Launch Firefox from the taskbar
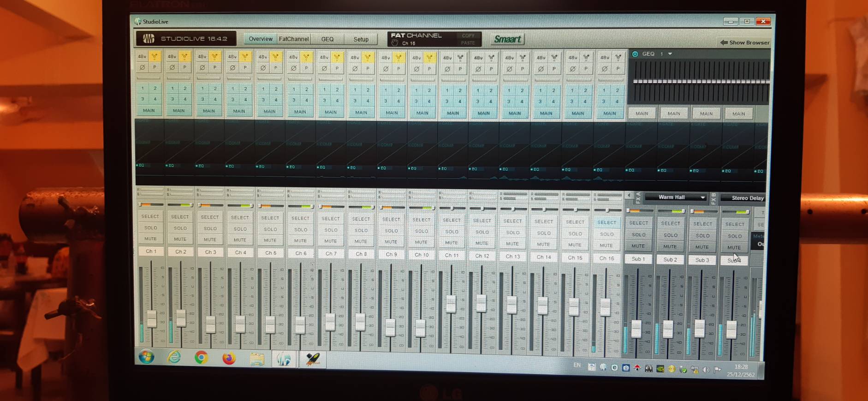Image resolution: width=868 pixels, height=401 pixels. pyautogui.click(x=229, y=358)
